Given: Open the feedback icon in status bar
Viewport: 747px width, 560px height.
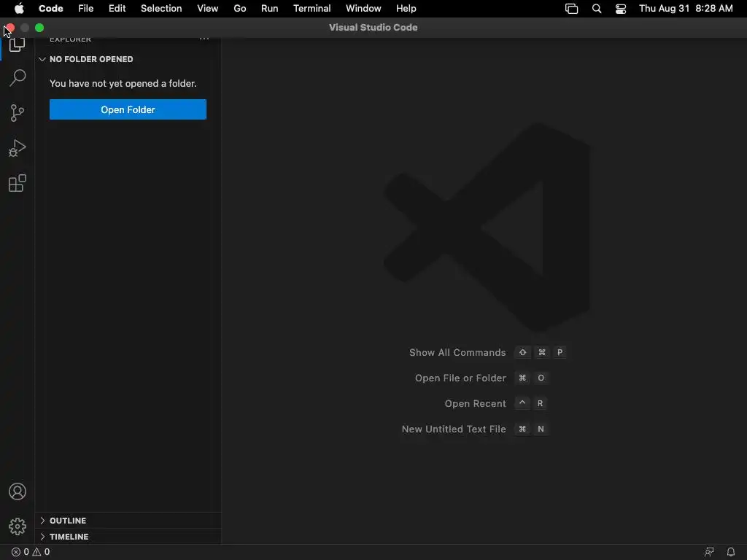Looking at the screenshot, I should coord(709,552).
